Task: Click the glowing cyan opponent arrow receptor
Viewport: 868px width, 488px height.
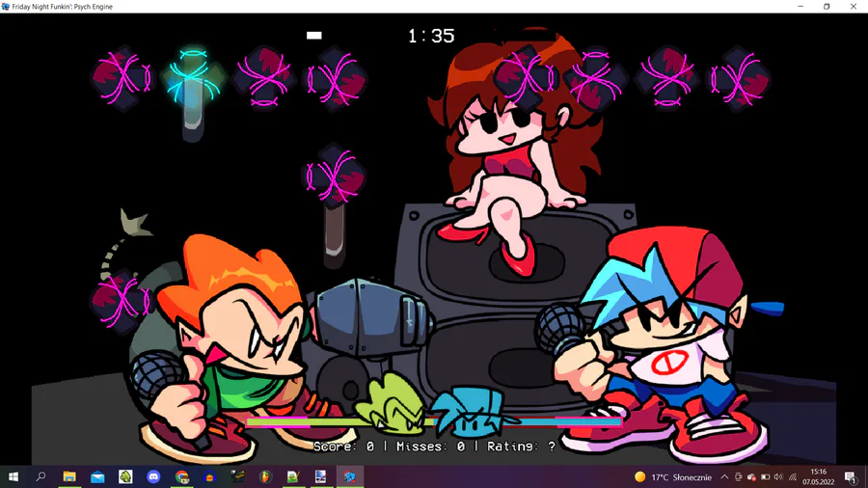Action: click(193, 77)
